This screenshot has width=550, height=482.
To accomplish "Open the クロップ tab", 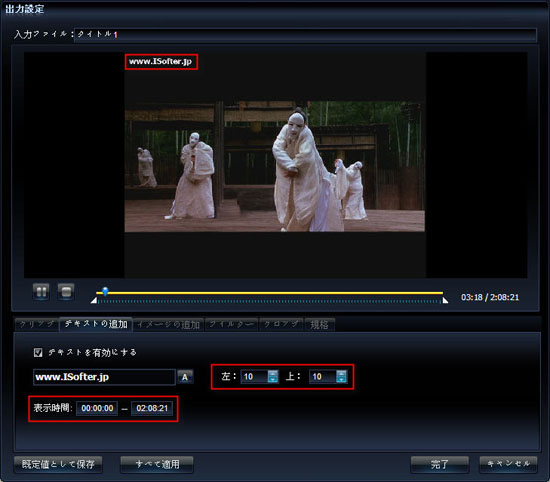I will 282,324.
